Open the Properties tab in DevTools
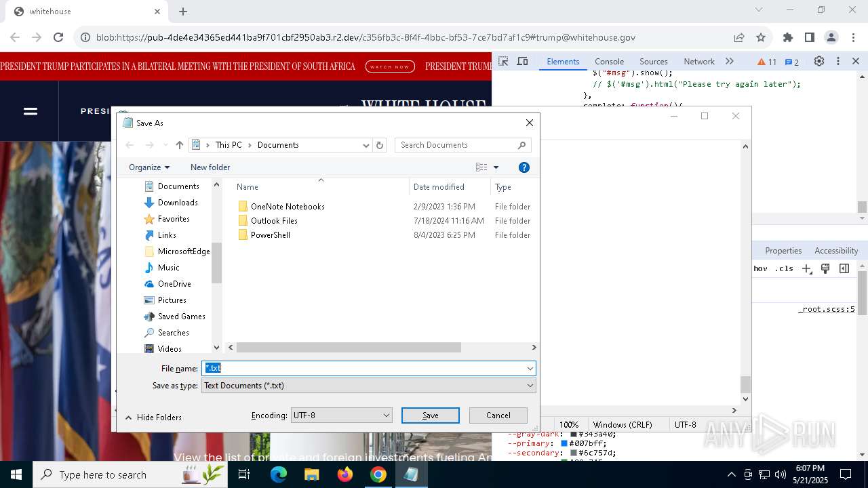Viewport: 868px width, 488px height. [783, 251]
